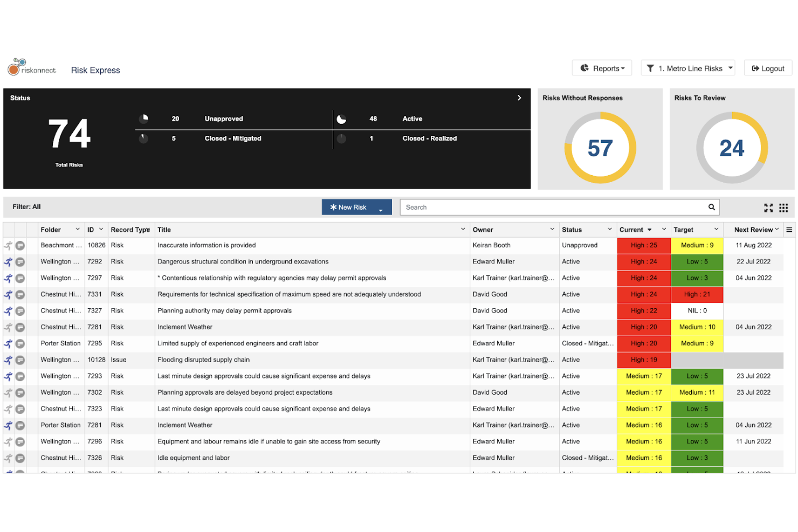
Task: Expand the Status panel with its chevron arrow
Action: point(519,98)
